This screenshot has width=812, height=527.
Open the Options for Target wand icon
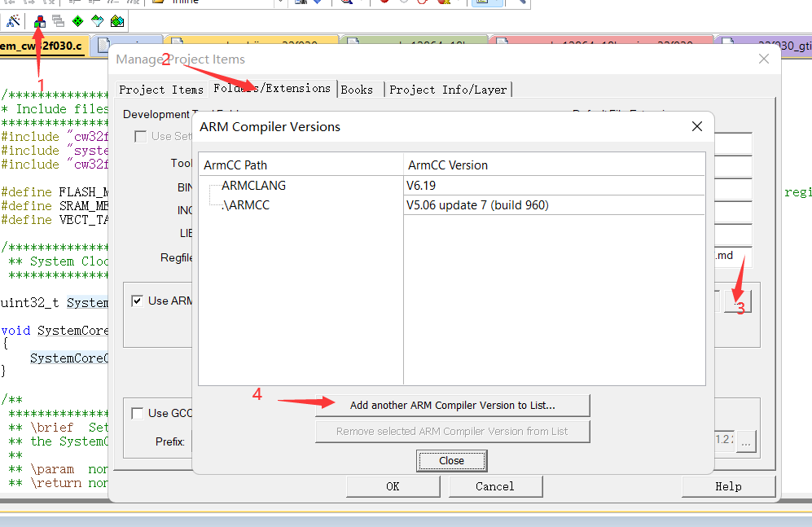(x=13, y=21)
